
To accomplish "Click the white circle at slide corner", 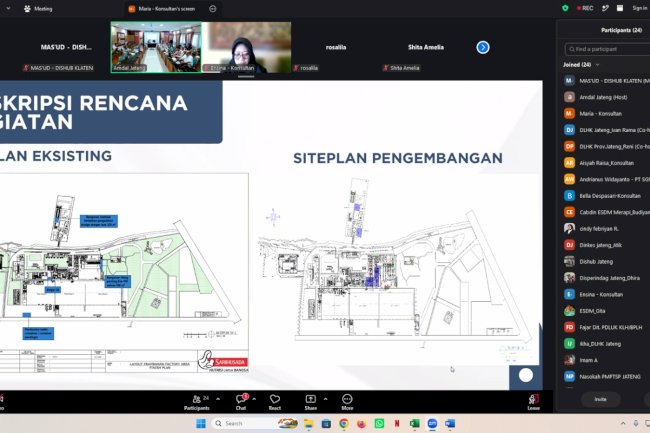I will point(526,375).
